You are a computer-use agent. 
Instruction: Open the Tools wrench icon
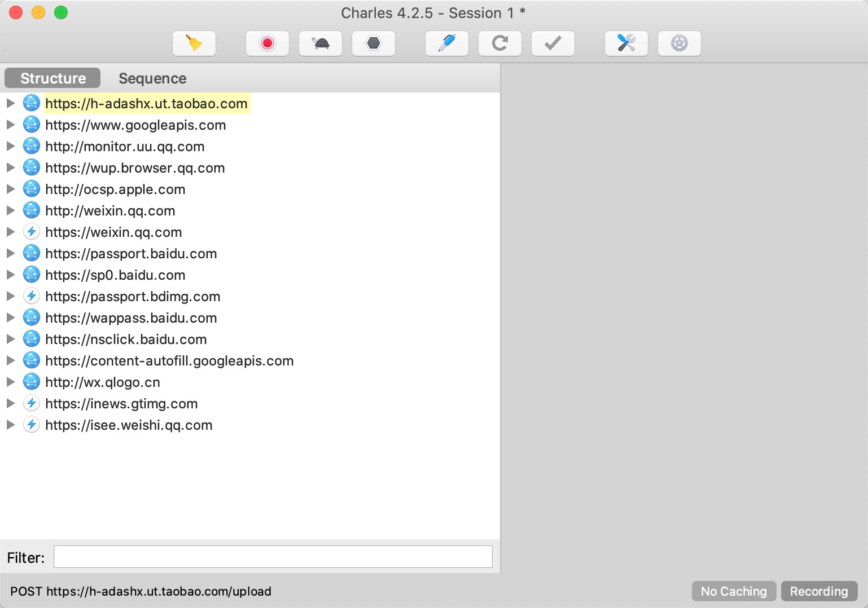click(x=626, y=43)
